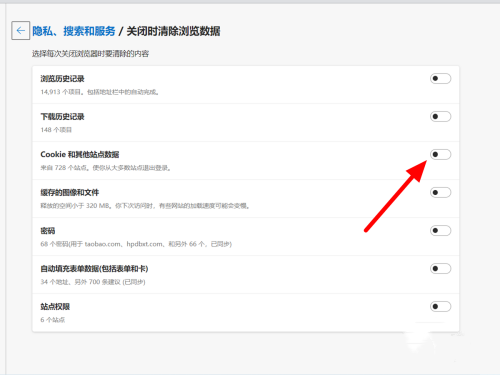This screenshot has width=500, height=375.
Task: Click the 下载历史记录 row title
Action: tap(62, 117)
